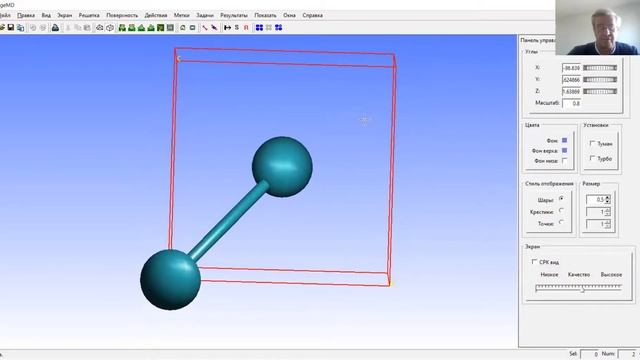
Task: Select the perspective view icon left of wireframe cube
Action: click(100, 27)
